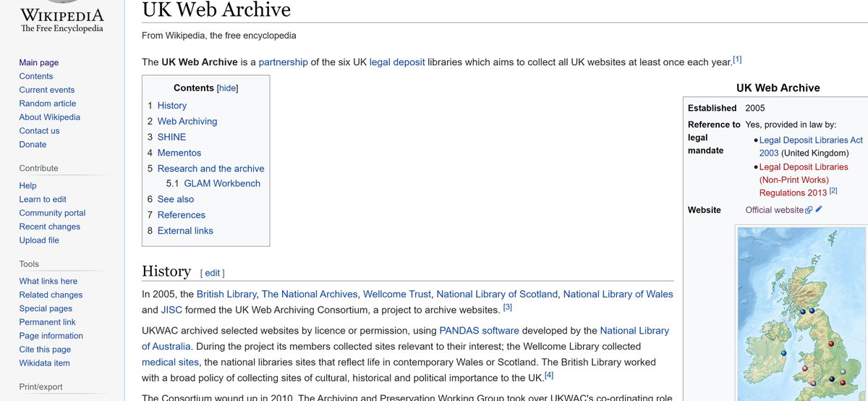The image size is (868, 401).
Task: Click citation [4] in History paragraph
Action: pyautogui.click(x=549, y=375)
